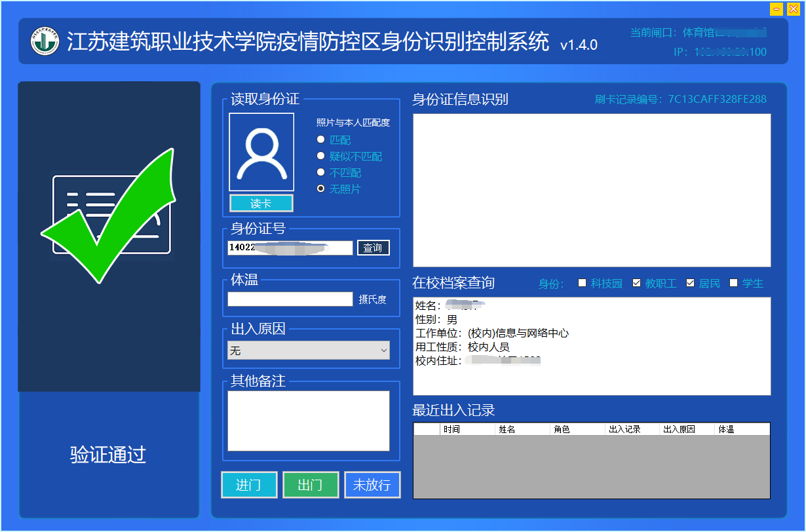The image size is (806, 532).
Task: Uncheck the 居民 identity checkbox
Action: coord(690,283)
